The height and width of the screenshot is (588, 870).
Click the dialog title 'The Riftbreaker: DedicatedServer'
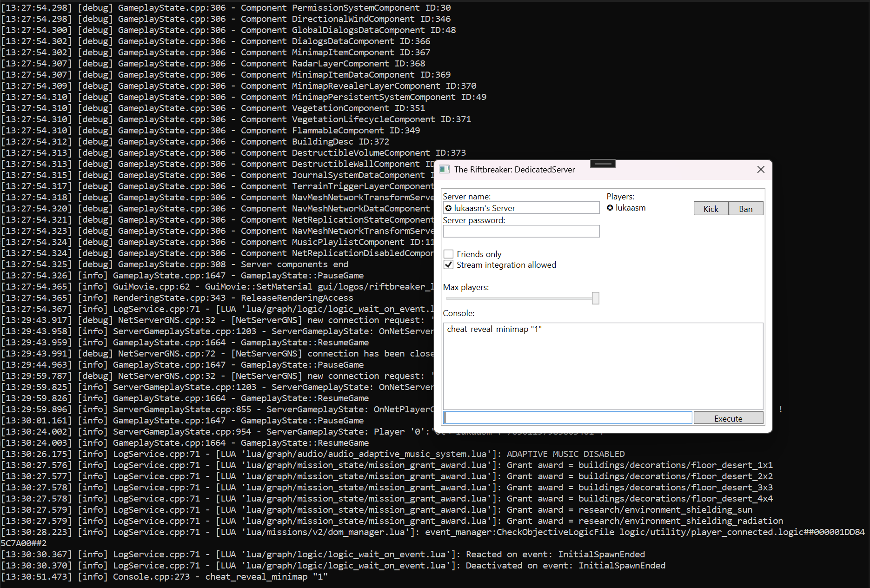pyautogui.click(x=514, y=170)
